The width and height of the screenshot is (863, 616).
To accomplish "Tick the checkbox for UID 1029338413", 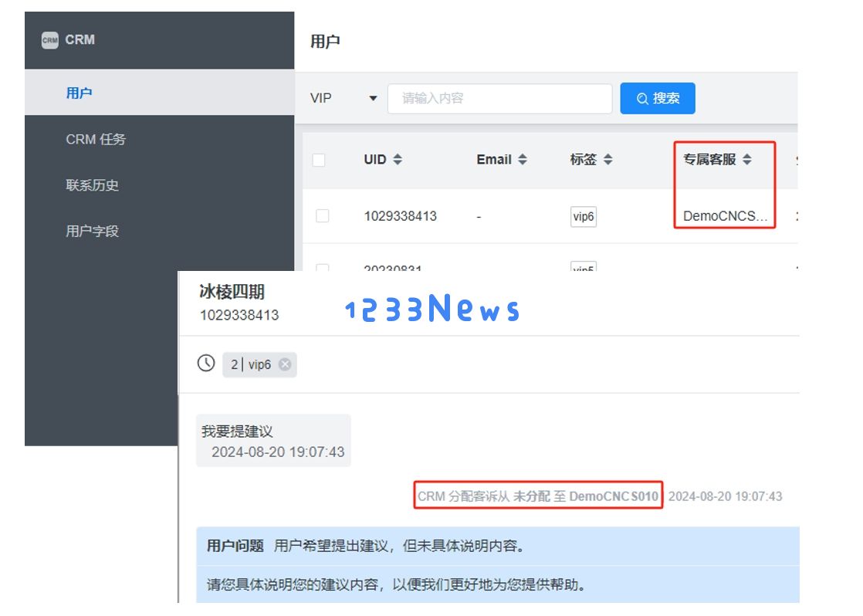I will (323, 216).
